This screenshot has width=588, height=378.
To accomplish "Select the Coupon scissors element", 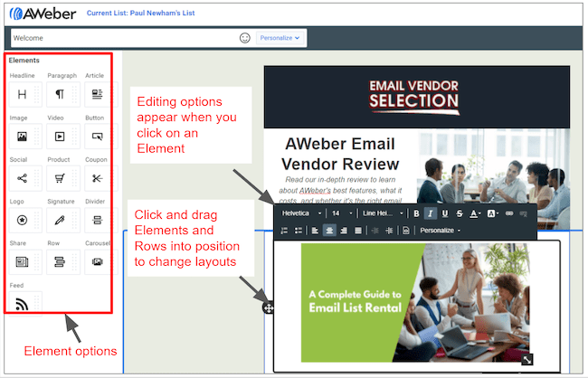I will coord(98,178).
